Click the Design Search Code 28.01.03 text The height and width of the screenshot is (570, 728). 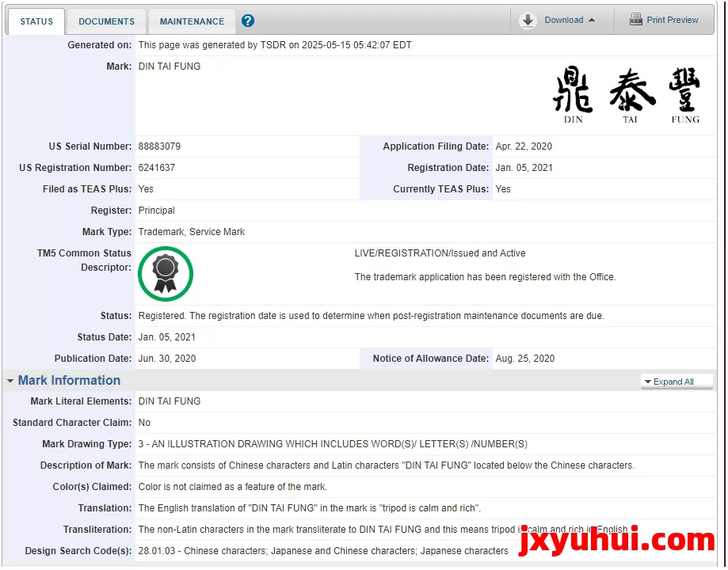(323, 550)
